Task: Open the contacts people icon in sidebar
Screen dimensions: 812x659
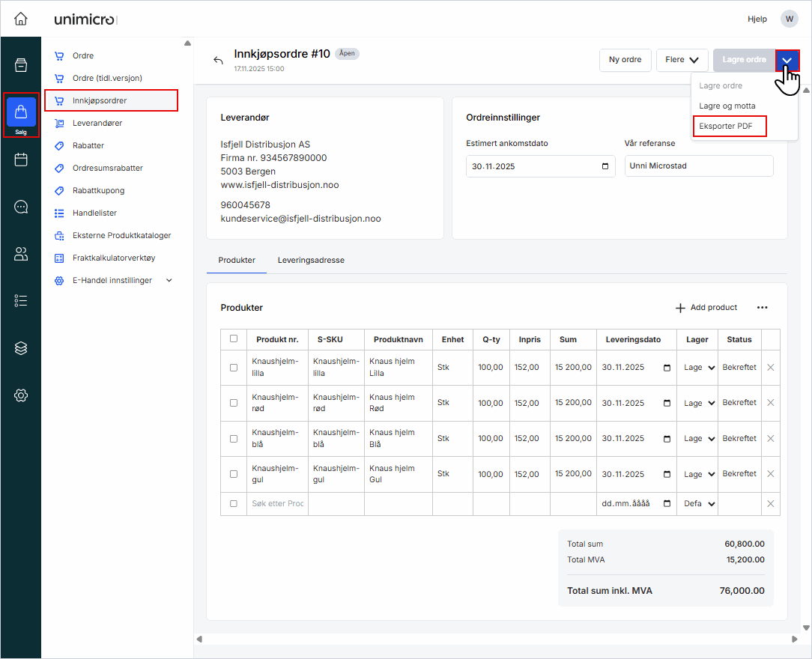Action: pyautogui.click(x=21, y=254)
